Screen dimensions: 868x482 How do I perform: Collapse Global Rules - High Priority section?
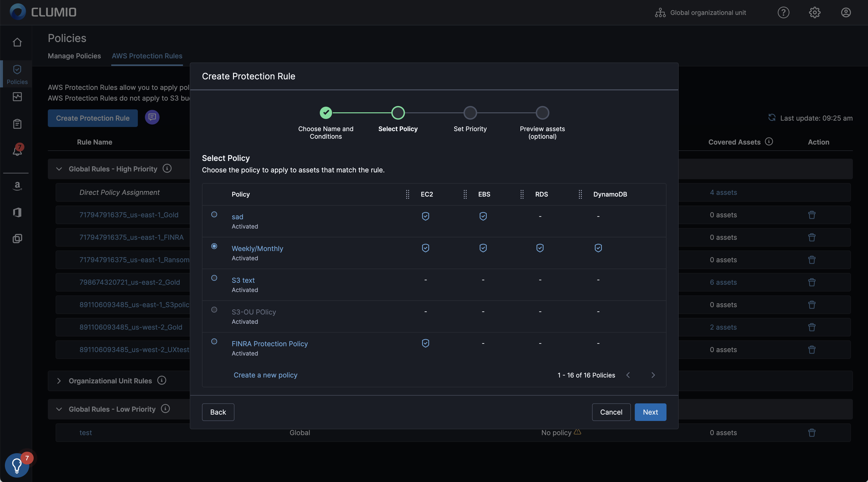(x=59, y=169)
